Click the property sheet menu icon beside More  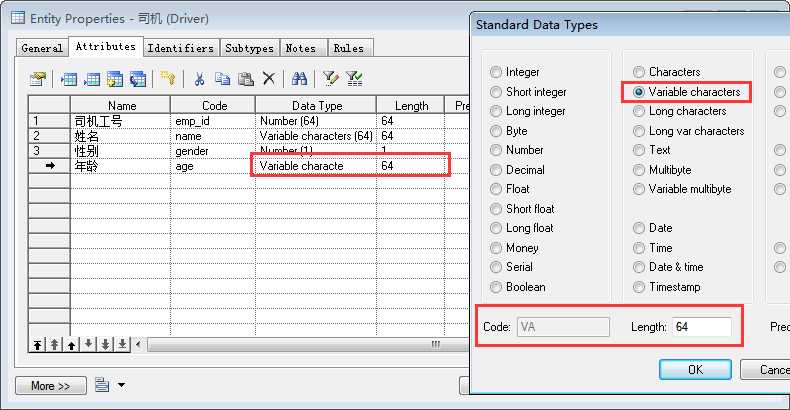[102, 384]
